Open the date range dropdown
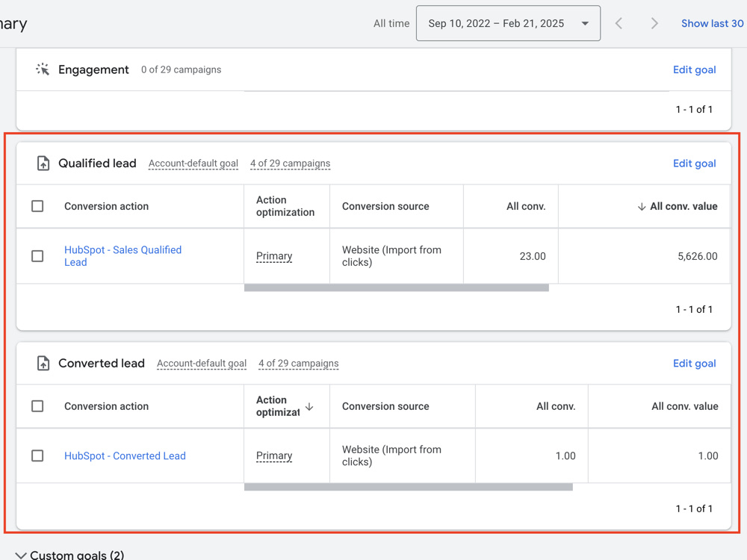The height and width of the screenshot is (560, 747). [x=508, y=23]
